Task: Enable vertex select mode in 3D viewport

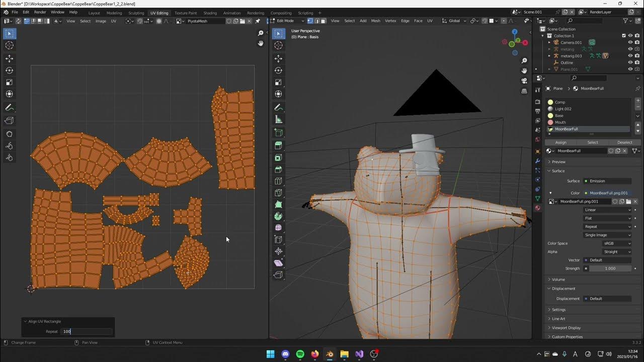Action: [x=310, y=21]
